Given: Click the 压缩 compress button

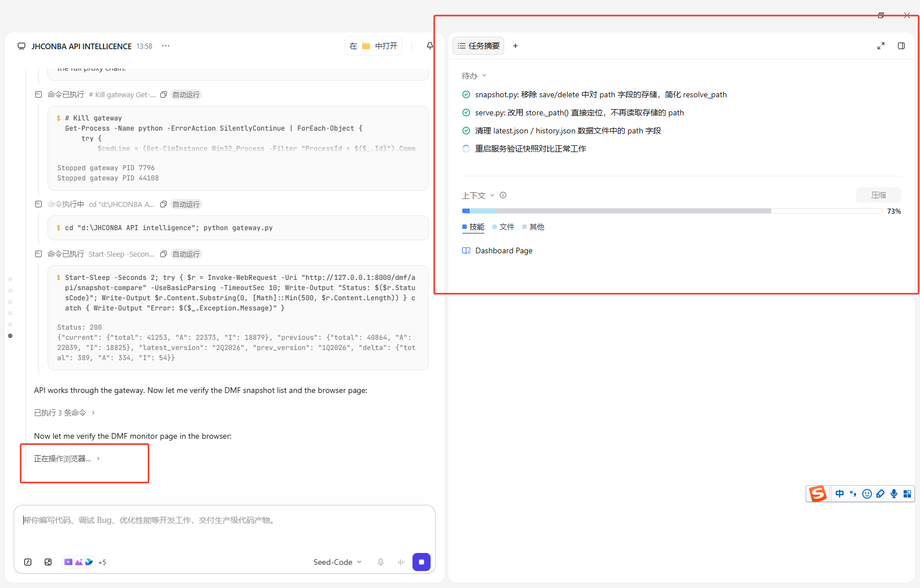Looking at the screenshot, I should coord(879,195).
